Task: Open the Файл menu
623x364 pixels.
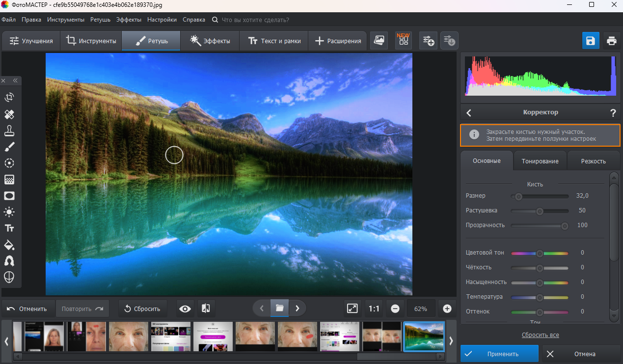Action: coord(9,20)
